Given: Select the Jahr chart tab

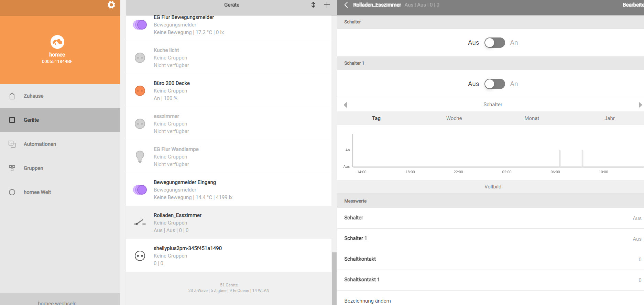Looking at the screenshot, I should 609,118.
